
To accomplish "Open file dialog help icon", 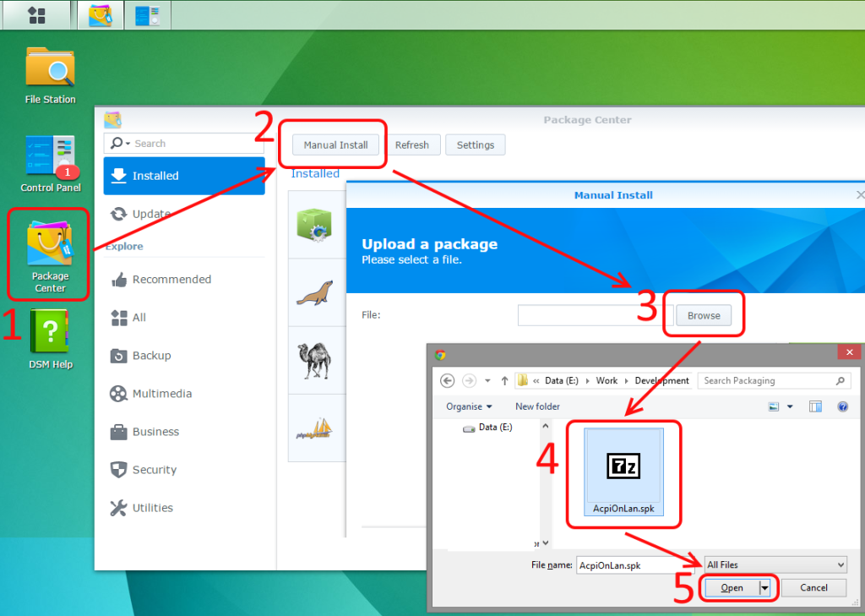I will (842, 406).
